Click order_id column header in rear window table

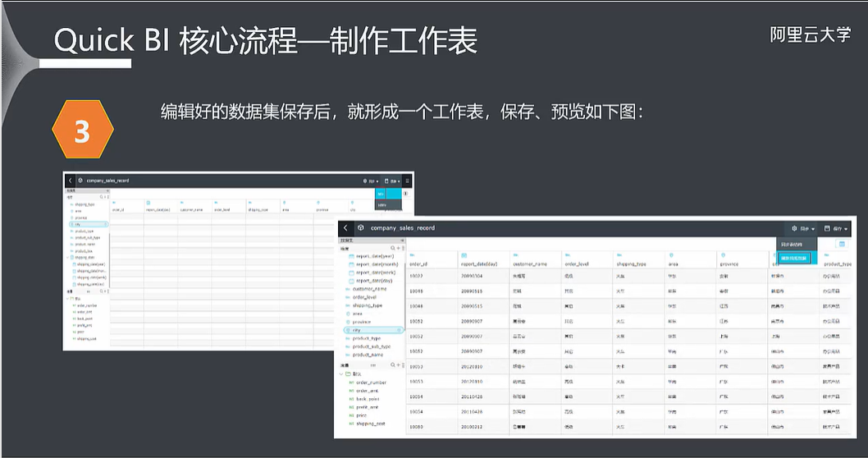pos(118,210)
